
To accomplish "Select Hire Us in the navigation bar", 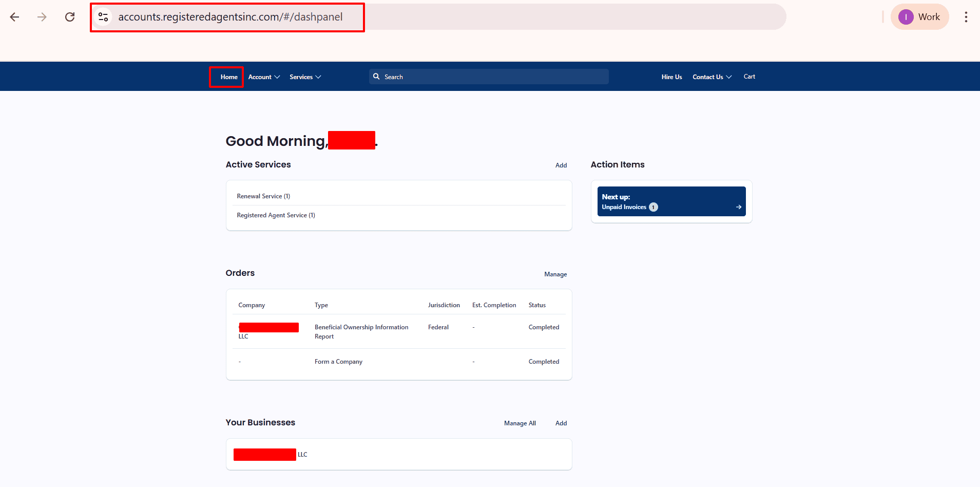I will [x=671, y=77].
